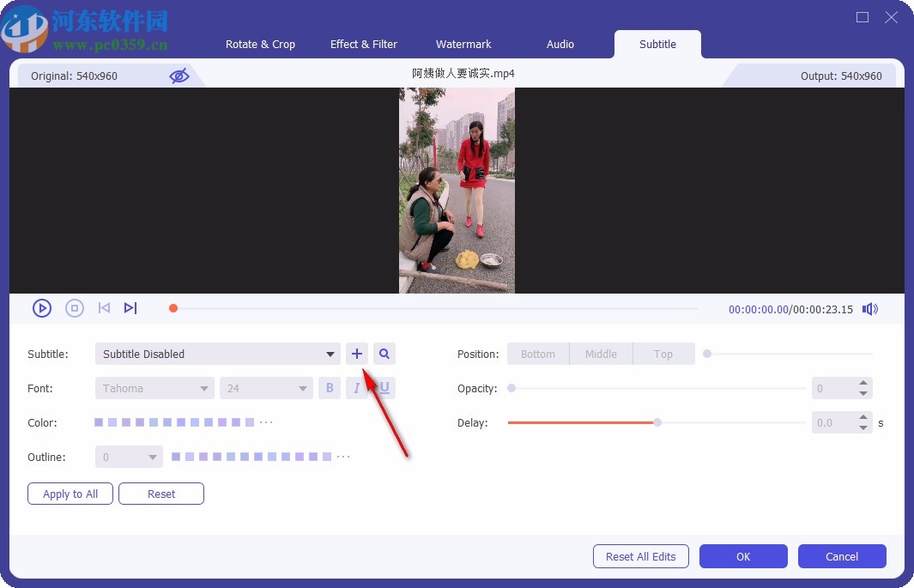Add a subtitle file with the plus icon
Image resolution: width=914 pixels, height=588 pixels.
click(357, 353)
